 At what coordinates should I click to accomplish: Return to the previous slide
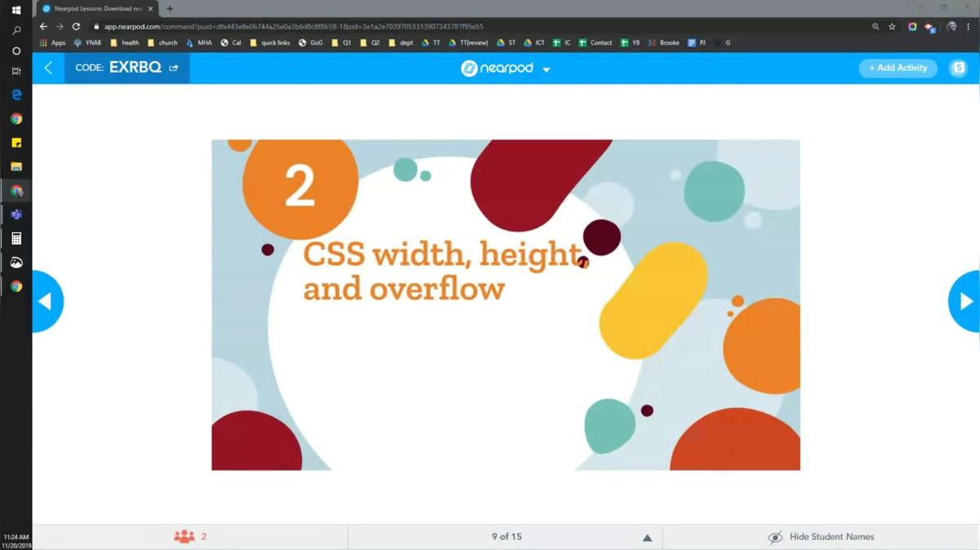click(x=47, y=302)
